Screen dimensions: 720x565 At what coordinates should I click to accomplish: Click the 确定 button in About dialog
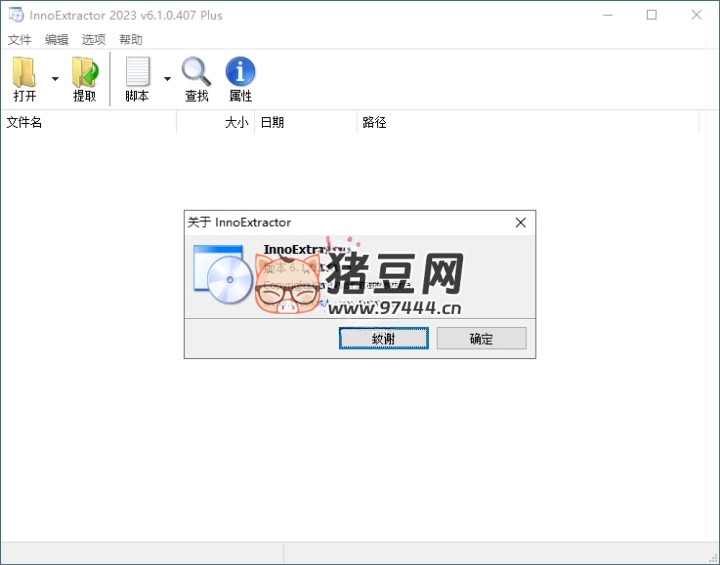point(481,339)
